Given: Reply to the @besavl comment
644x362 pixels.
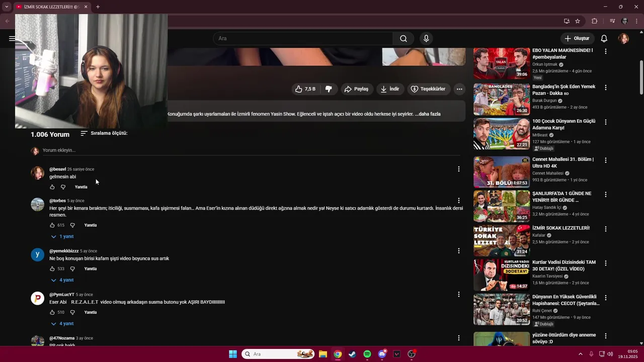Looking at the screenshot, I should click(81, 187).
